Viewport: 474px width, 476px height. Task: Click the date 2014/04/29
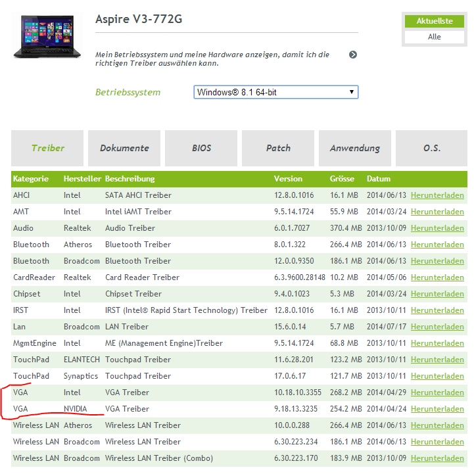coord(387,393)
